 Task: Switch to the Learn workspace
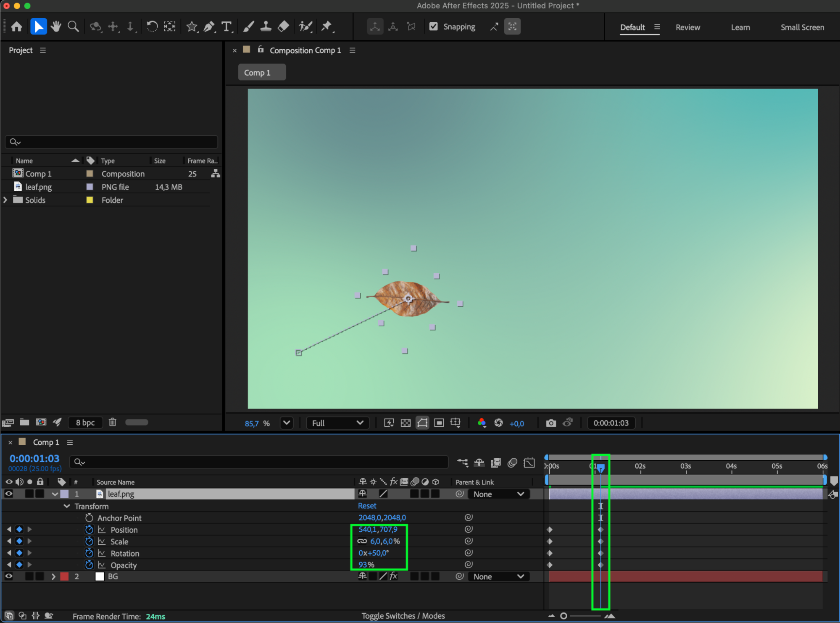[740, 27]
